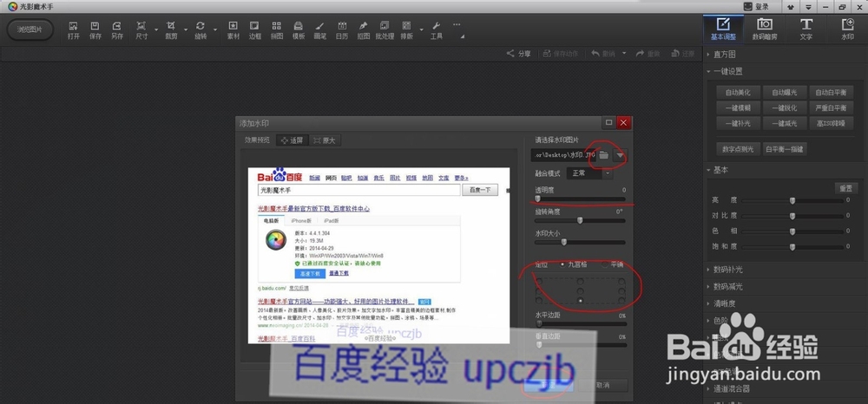Select the bottom-left position in the grid

(539, 300)
